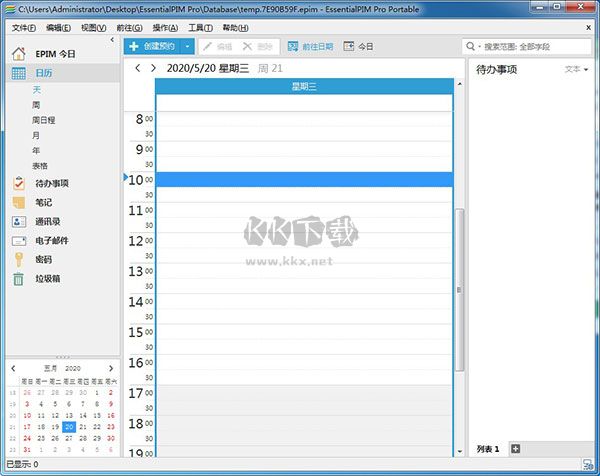Viewport: 600px width, 476px height.
Task: Open the 垃圾箱 (Trash) module
Action: (47, 278)
